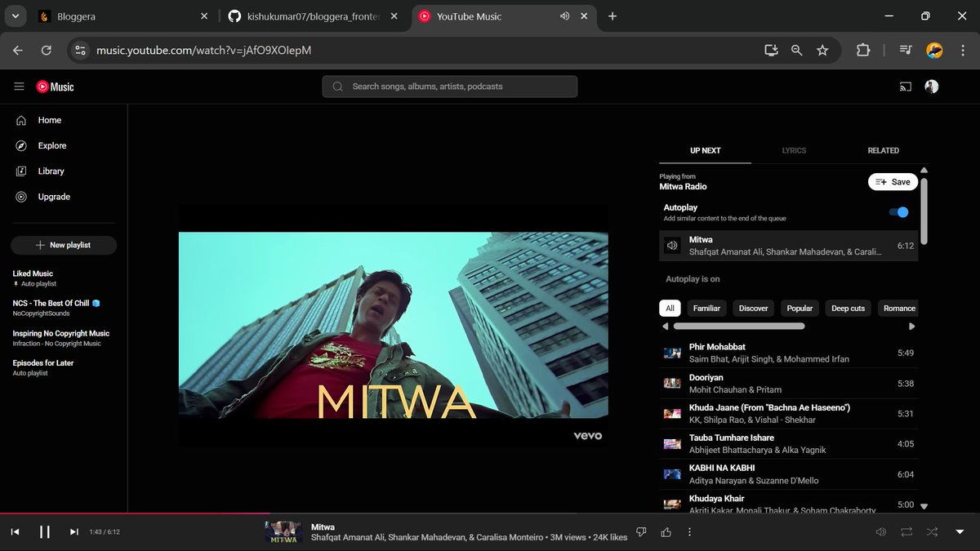This screenshot has height=551, width=980.
Task: Select the All filter chip
Action: tap(670, 309)
